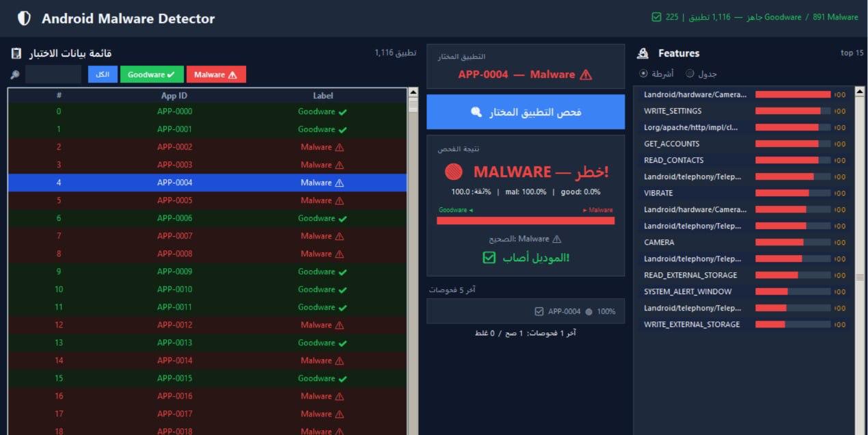This screenshot has height=435, width=868.
Task: Click the READ_EXTERNAL_STORAGE feature label
Action: (x=690, y=275)
